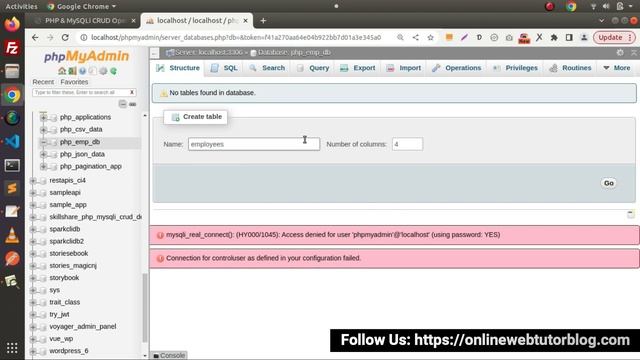640x360 pixels.
Task: Launch Firefox from the dock
Action: pos(12,24)
